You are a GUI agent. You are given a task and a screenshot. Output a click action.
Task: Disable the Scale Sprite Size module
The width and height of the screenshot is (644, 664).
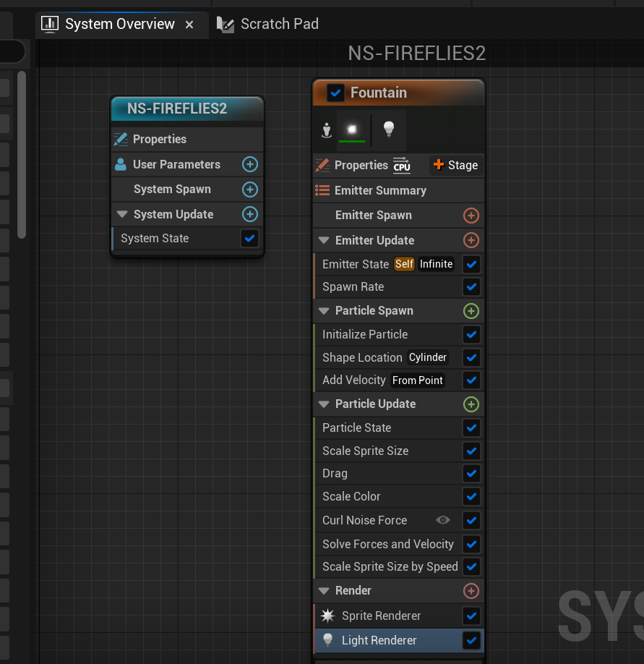pyautogui.click(x=471, y=451)
